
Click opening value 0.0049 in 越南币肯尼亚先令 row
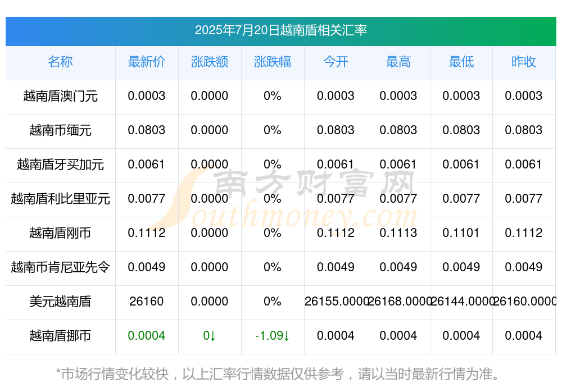tap(336, 267)
